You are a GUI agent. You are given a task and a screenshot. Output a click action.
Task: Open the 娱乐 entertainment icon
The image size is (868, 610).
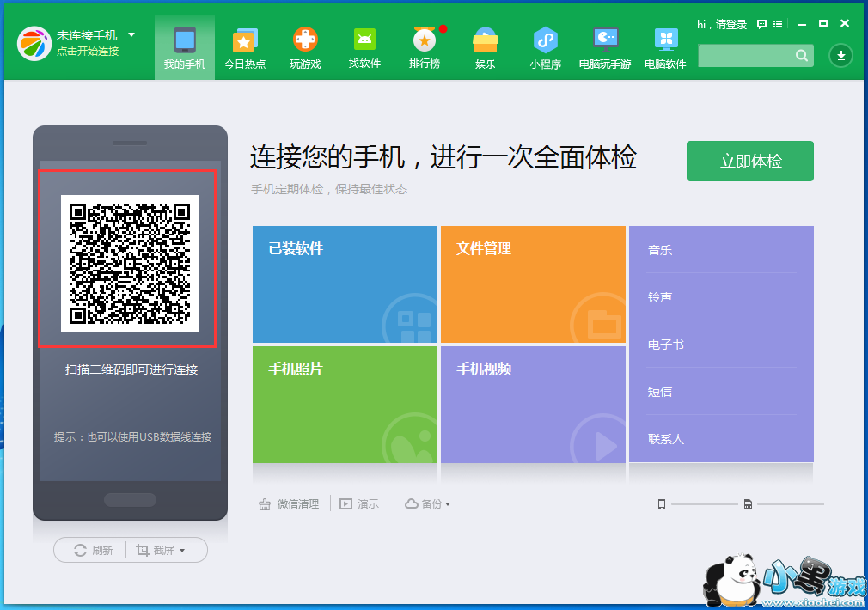(486, 40)
